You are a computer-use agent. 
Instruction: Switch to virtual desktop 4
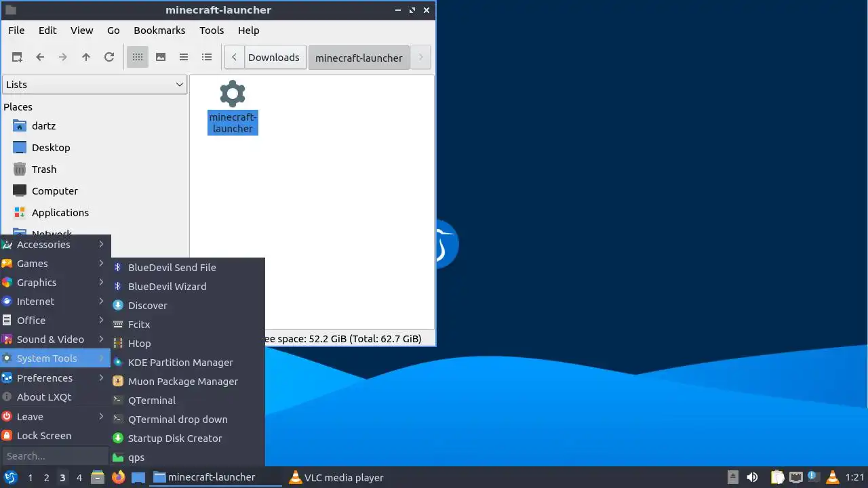(x=79, y=478)
